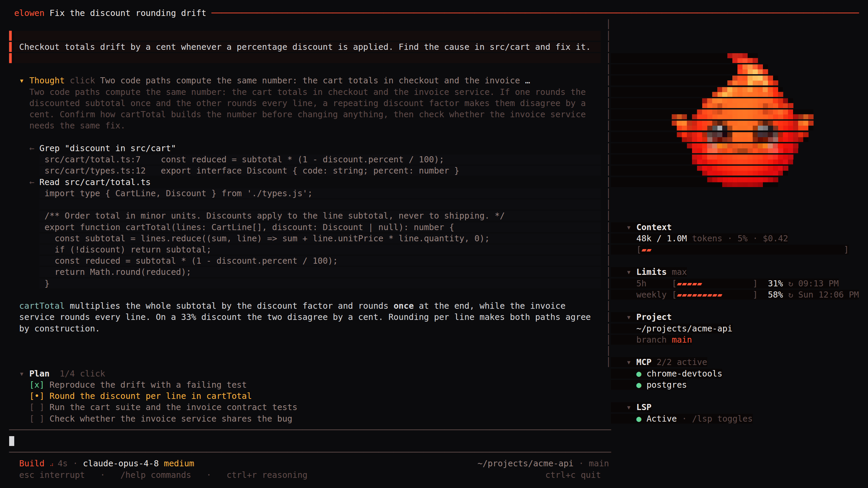Click the chrome-devtools MCP server entry

684,374
